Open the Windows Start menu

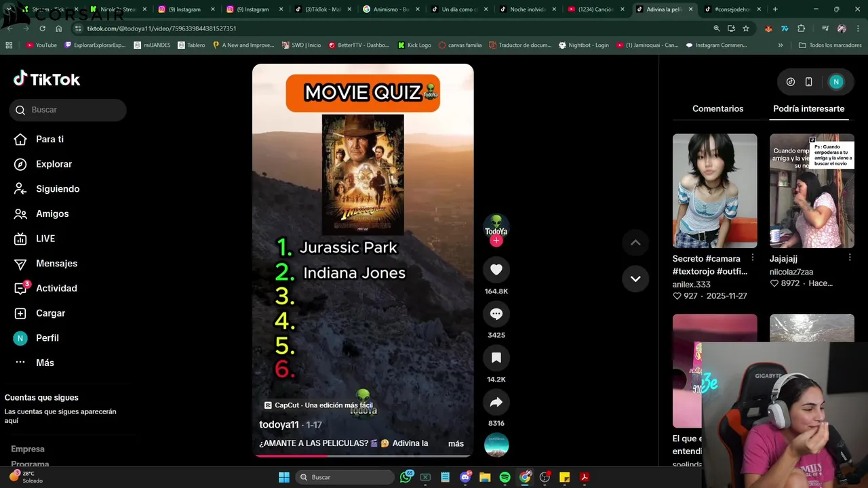[x=284, y=477]
